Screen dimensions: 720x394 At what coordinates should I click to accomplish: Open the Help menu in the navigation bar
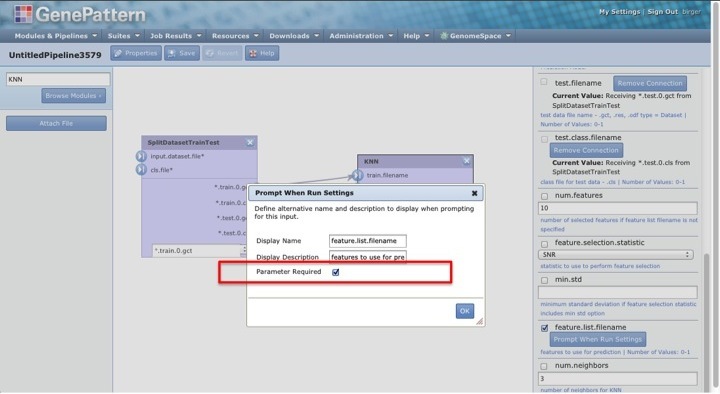[416, 36]
